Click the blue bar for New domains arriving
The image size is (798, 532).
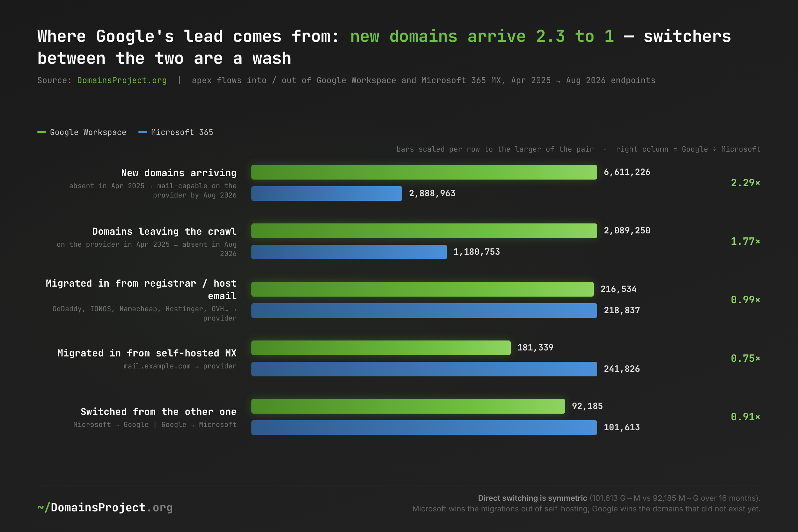coord(327,194)
